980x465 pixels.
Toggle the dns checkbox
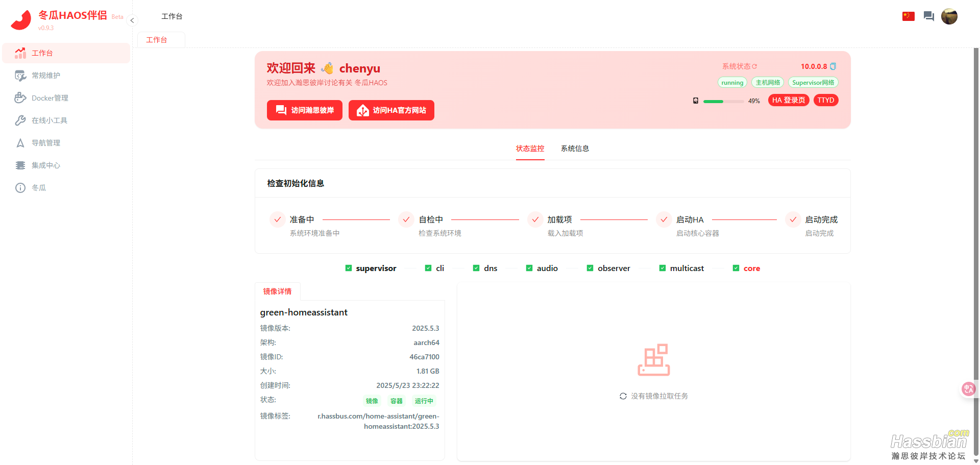pyautogui.click(x=476, y=268)
